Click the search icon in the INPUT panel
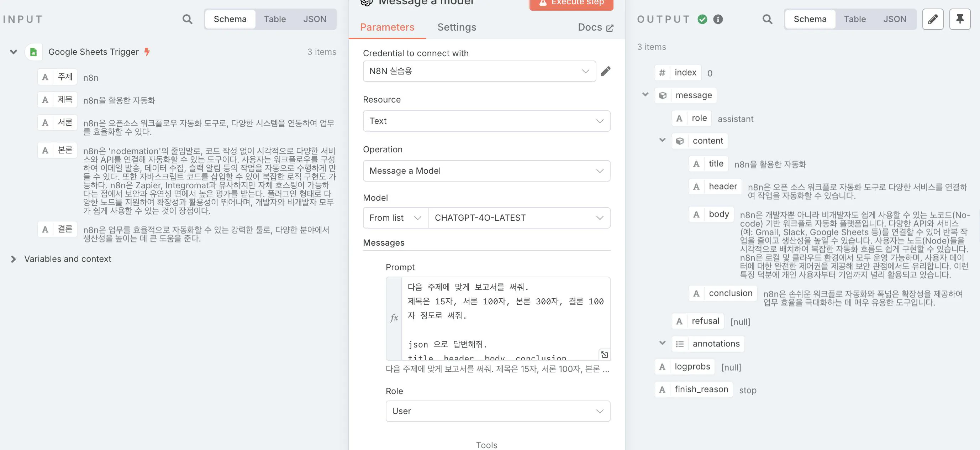 [x=187, y=19]
